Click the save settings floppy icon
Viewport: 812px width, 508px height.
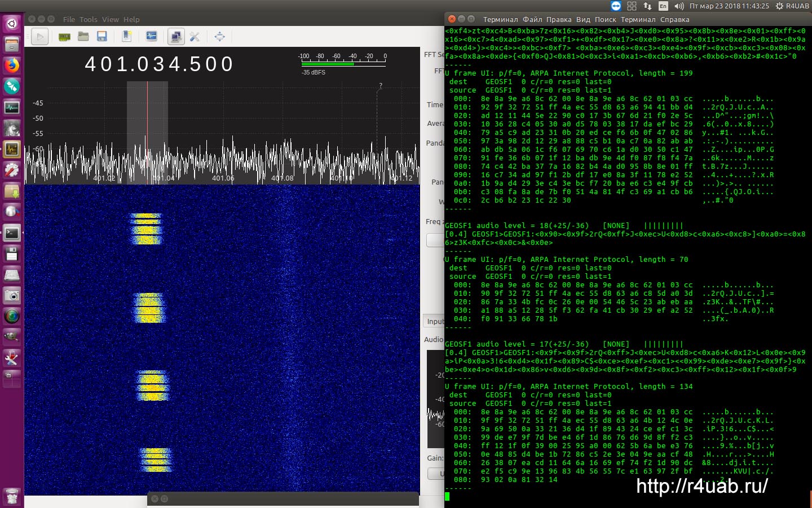coord(102,37)
